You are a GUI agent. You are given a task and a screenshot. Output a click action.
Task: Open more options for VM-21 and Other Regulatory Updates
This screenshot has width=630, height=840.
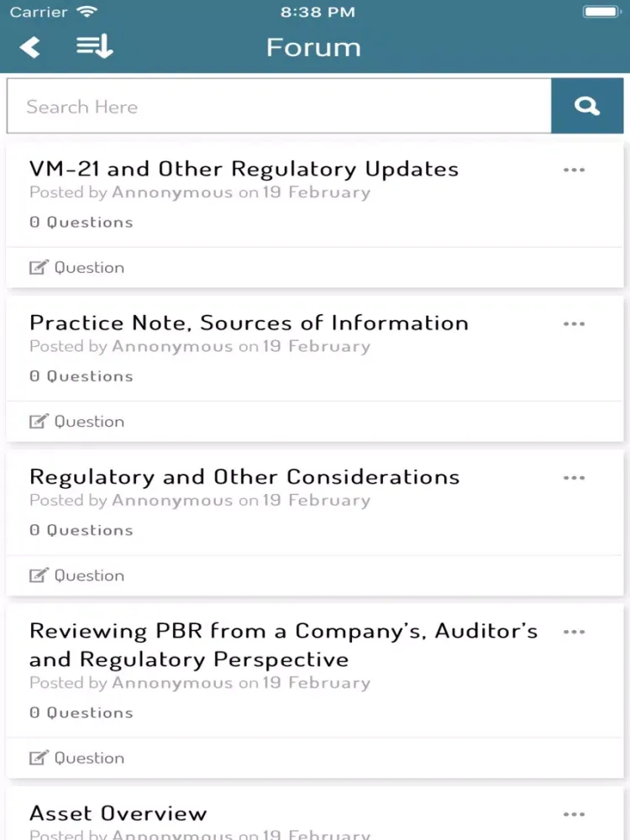click(x=574, y=170)
